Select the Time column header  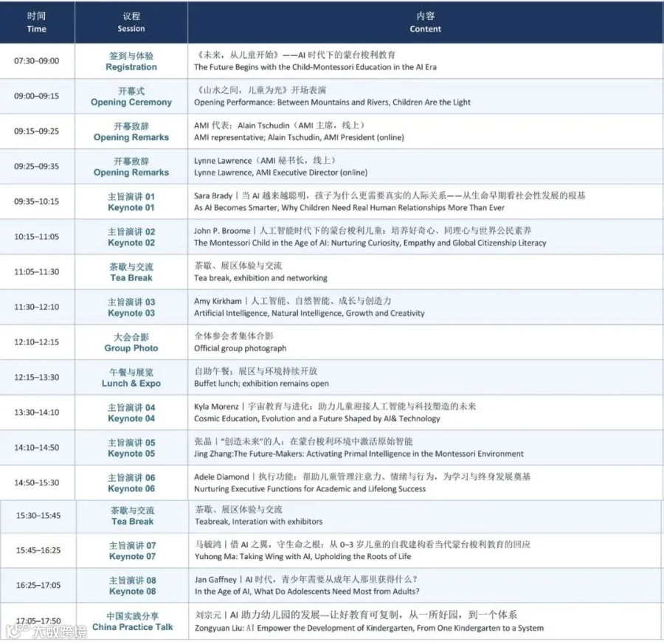click(37, 22)
